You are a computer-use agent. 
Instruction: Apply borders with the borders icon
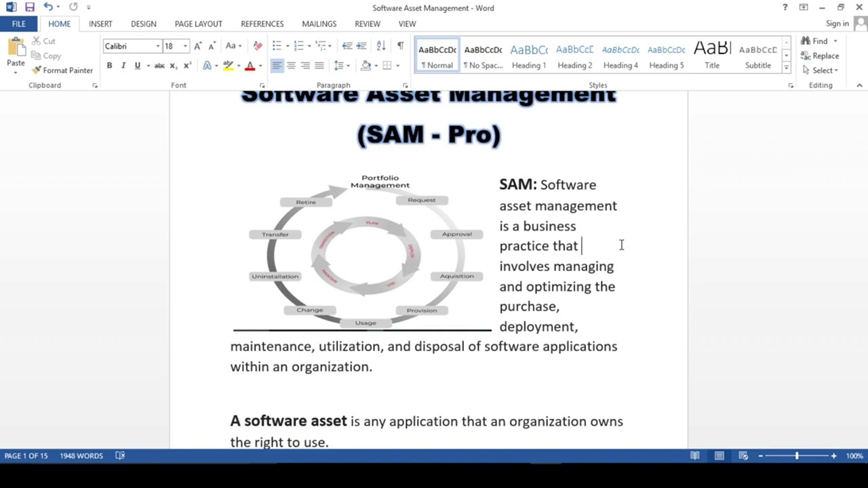pyautogui.click(x=387, y=66)
